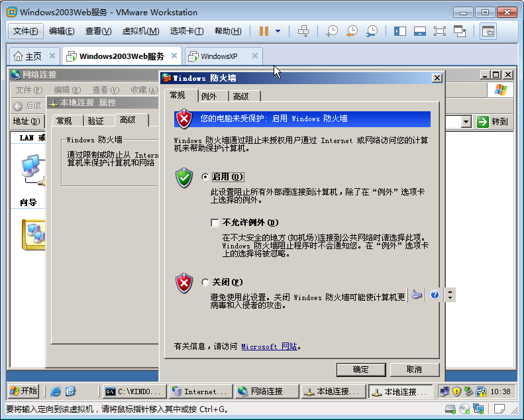Open the Microsoft 网站 link
The width and height of the screenshot is (524, 420).
point(269,346)
